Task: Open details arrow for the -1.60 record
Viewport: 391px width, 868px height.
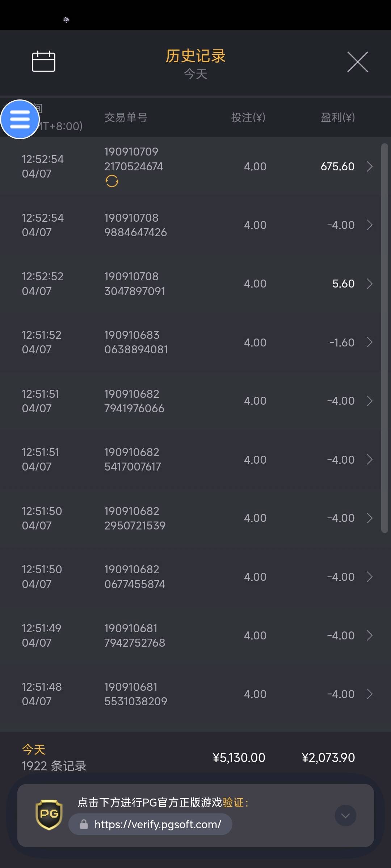Action: [x=369, y=342]
